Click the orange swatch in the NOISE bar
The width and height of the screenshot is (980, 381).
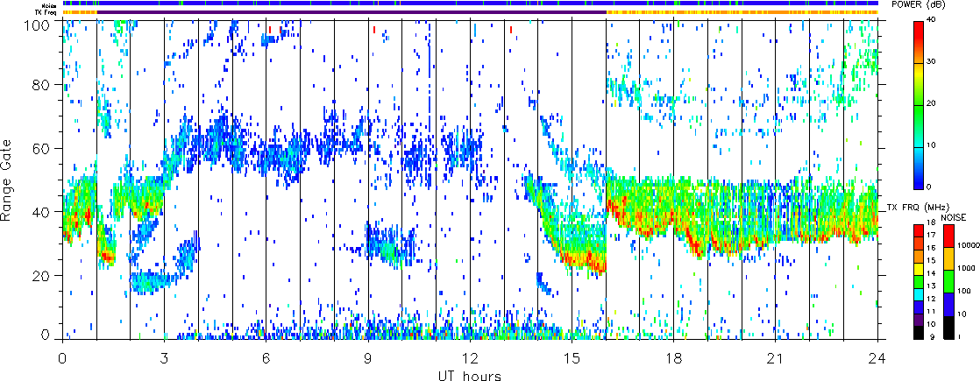coord(948,258)
